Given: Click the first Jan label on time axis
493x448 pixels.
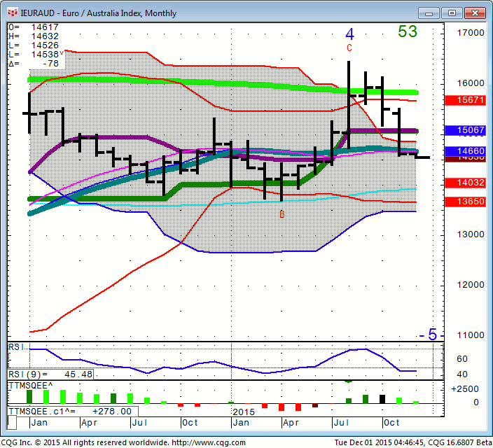Looking at the screenshot, I should (39, 423).
